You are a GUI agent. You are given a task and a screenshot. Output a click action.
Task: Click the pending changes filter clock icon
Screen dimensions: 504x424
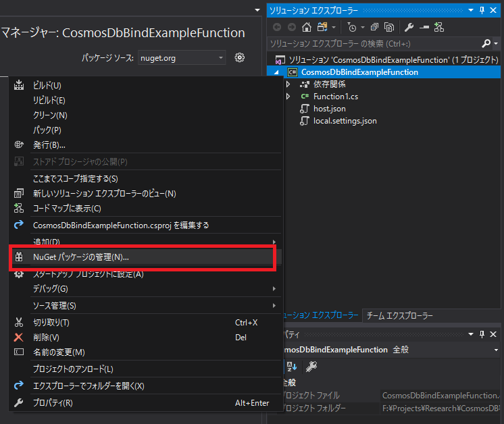(352, 28)
